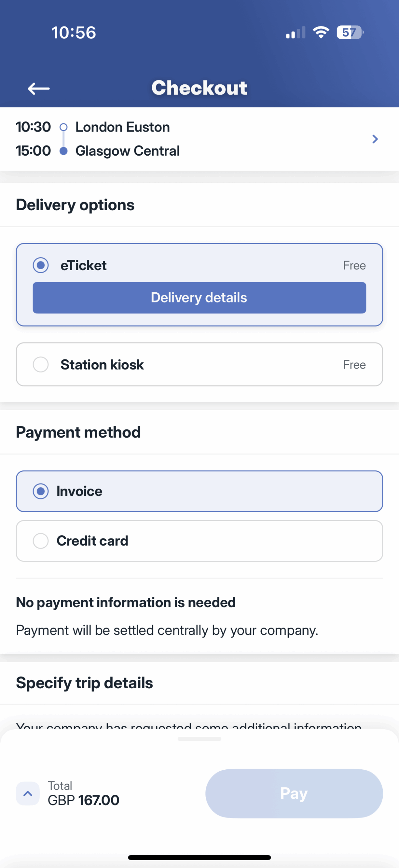Select the eTicket radio button
The image size is (399, 868).
click(x=41, y=265)
